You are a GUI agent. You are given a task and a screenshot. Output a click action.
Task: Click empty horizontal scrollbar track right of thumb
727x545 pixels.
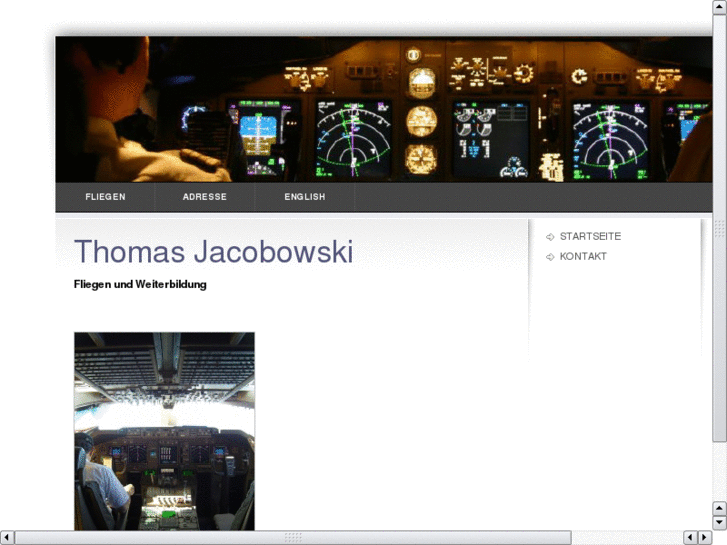(625, 538)
